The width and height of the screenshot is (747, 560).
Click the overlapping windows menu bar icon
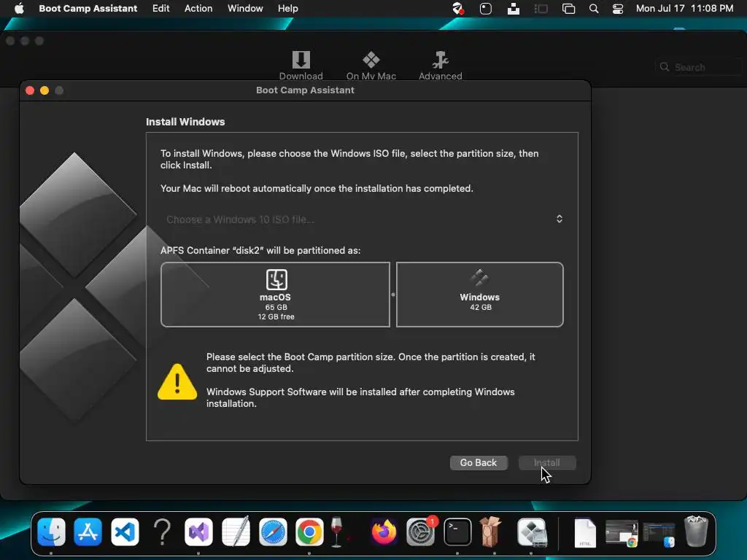click(x=568, y=9)
